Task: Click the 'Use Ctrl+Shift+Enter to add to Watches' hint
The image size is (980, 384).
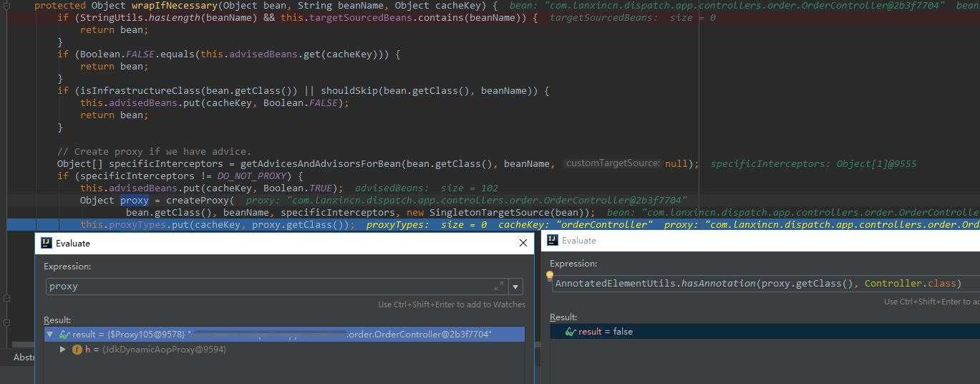Action: pyautogui.click(x=452, y=304)
